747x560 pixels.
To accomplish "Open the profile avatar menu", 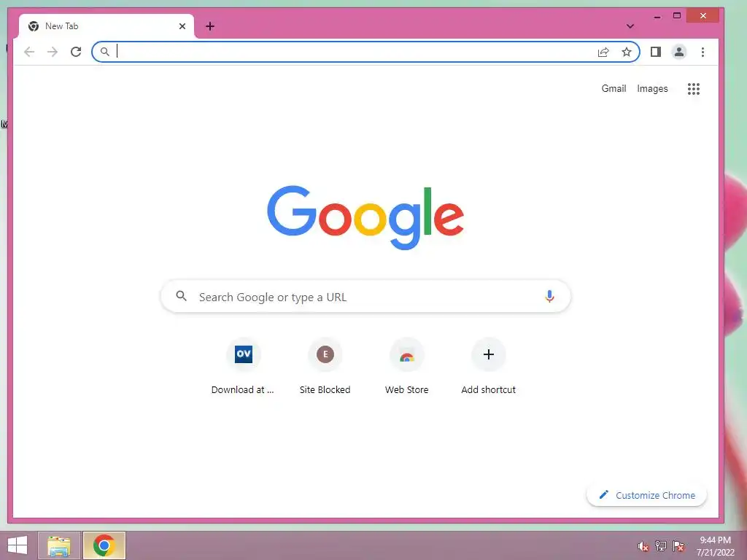I will tap(679, 52).
